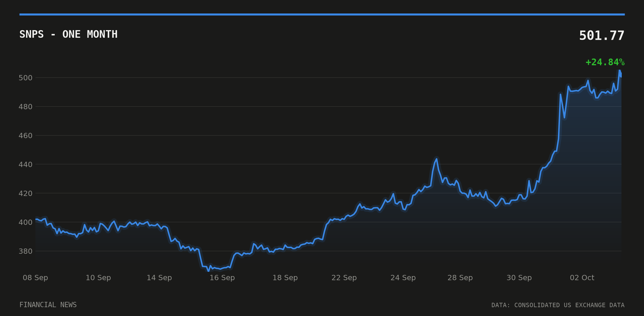This screenshot has height=316, width=644.
Task: Click the 380 y-axis label
Action: (25, 251)
